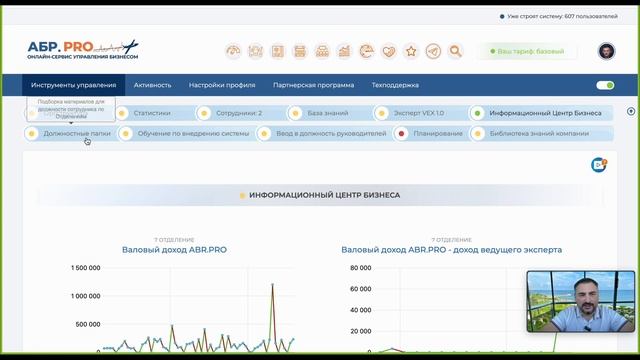
Task: Open the Telegram paper plane icon
Action: 433,51
